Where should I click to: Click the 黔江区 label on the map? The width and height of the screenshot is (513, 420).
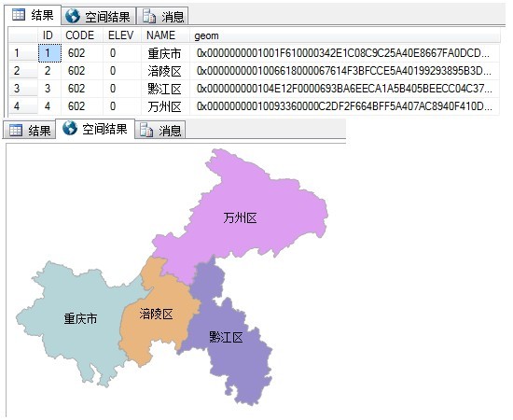coord(226,337)
